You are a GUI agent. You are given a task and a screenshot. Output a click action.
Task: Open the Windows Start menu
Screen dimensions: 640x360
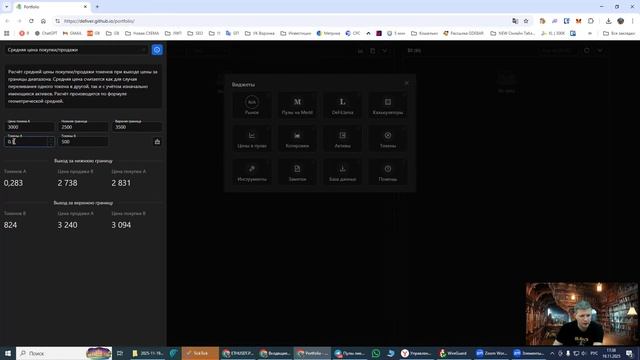click(x=7, y=353)
